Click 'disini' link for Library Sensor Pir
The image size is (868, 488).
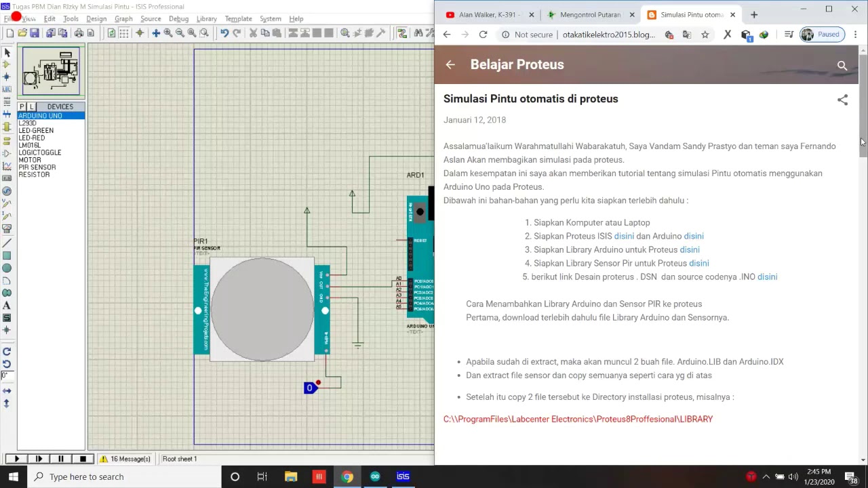click(698, 263)
